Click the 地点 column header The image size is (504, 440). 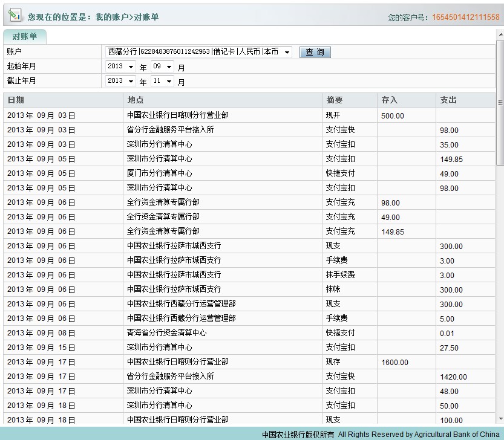point(136,100)
